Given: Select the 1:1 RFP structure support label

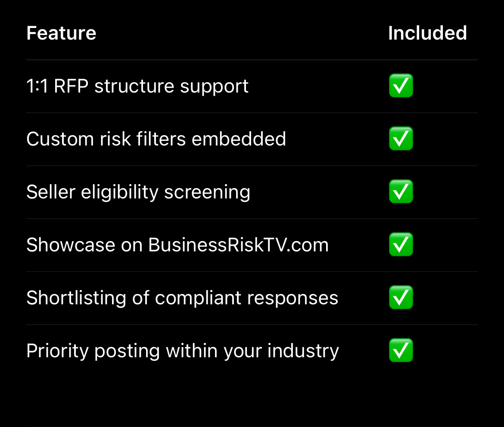Looking at the screenshot, I should point(137,86).
